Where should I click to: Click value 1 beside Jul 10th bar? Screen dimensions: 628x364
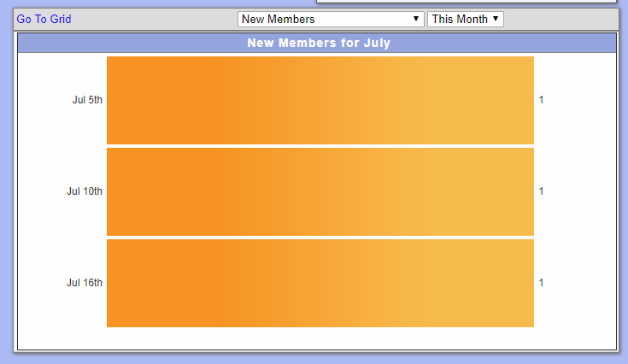[541, 191]
